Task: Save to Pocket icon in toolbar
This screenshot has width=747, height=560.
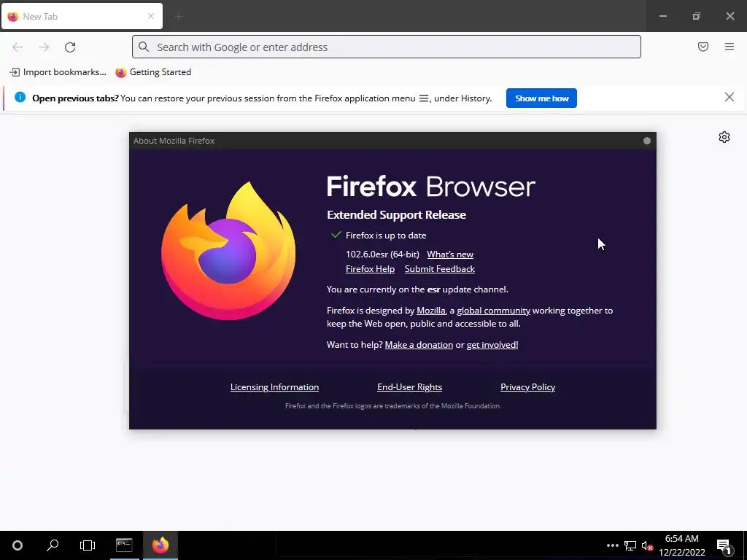Action: pos(703,47)
